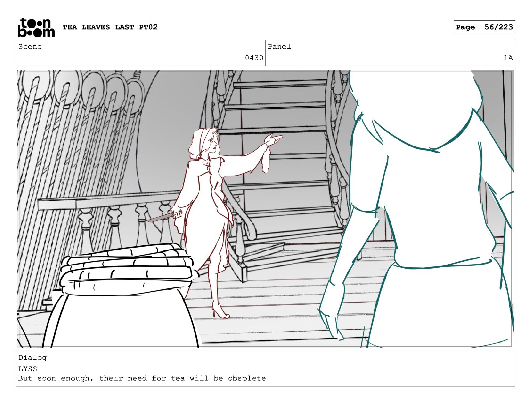The image size is (532, 411).
Task: Click the 'Scene' label
Action: click(x=30, y=47)
